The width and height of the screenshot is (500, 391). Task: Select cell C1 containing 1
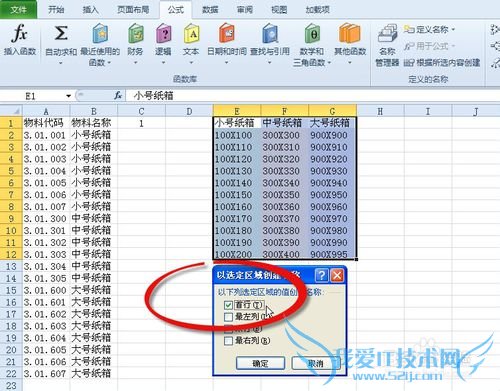(141, 123)
